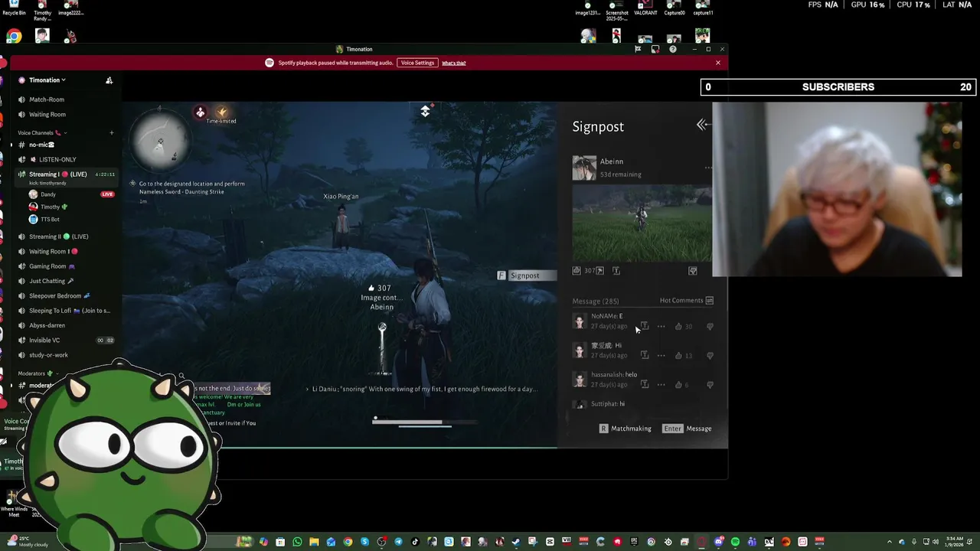Open the VALORANT desktop shortcut
This screenshot has width=980, height=551.
tap(645, 8)
